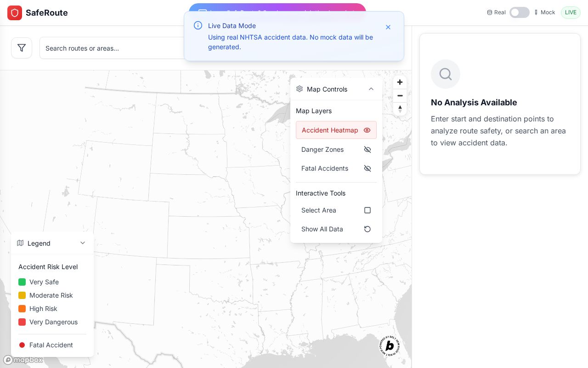This screenshot has height=368, width=588.
Task: Click the High Risk orange swatch
Action: pyautogui.click(x=22, y=309)
